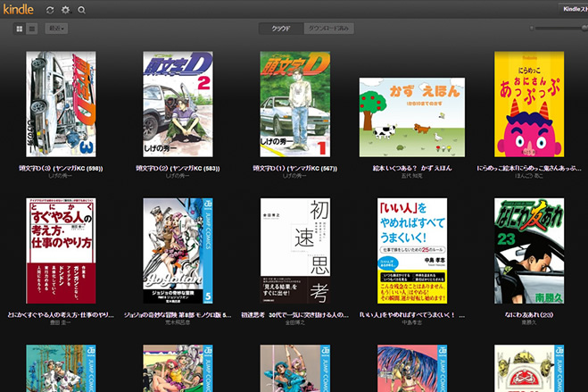Click title 「いい人」をやめればすべてうまくいく!
Screen dimensions: 588x392
click(x=412, y=315)
